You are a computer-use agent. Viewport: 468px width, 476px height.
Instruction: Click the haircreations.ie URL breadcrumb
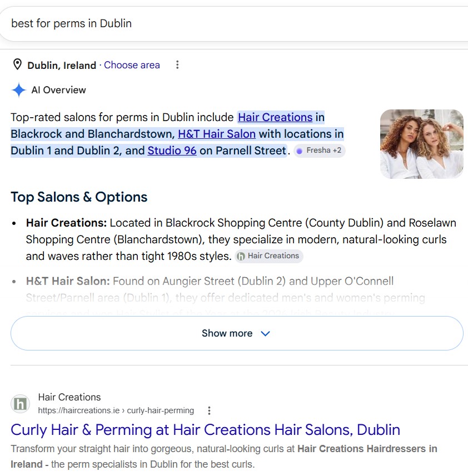click(116, 410)
